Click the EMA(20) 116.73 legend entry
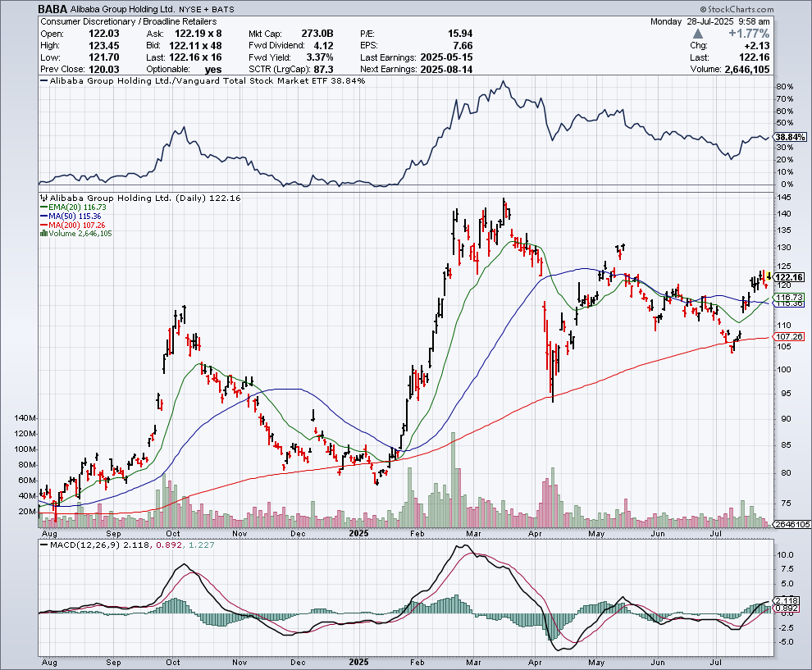 [x=74, y=207]
